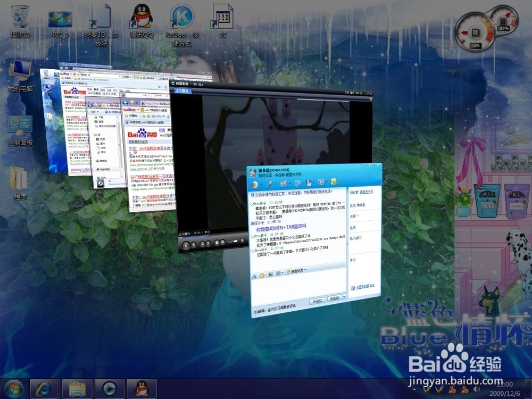Click the QQ邮箱 subscription notice link
Image resolution: width=532 pixels, height=399 pixels.
(275, 308)
